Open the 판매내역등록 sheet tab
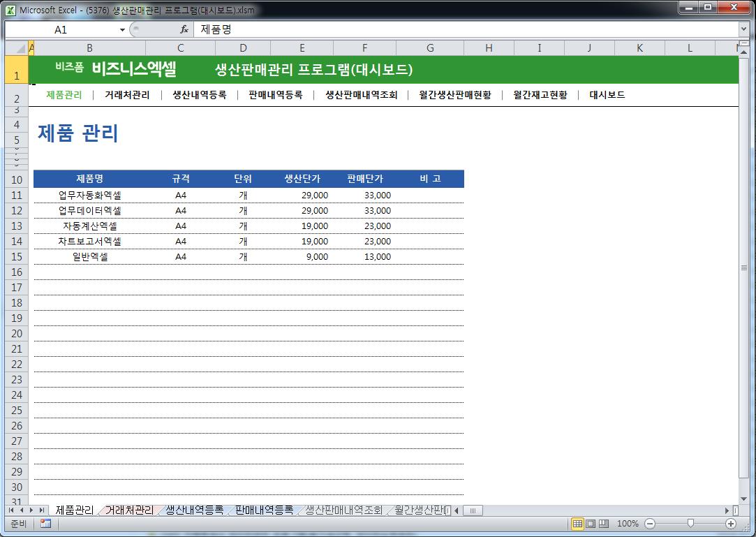 [x=264, y=510]
